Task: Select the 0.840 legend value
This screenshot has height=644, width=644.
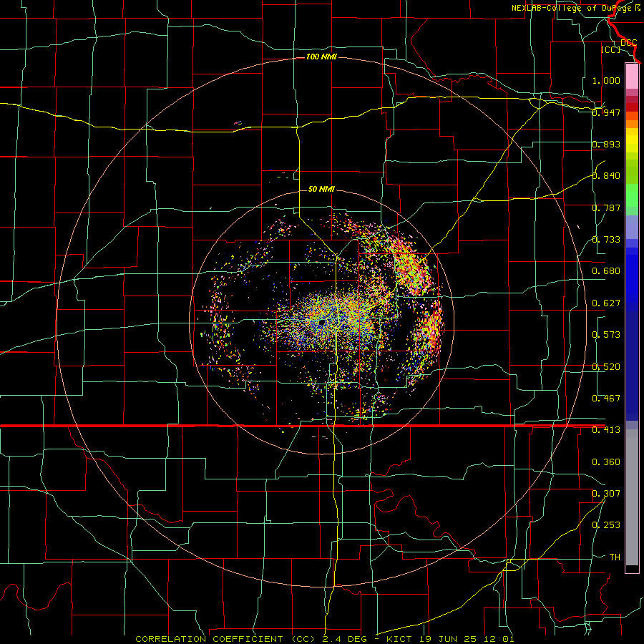Action: pyautogui.click(x=606, y=176)
